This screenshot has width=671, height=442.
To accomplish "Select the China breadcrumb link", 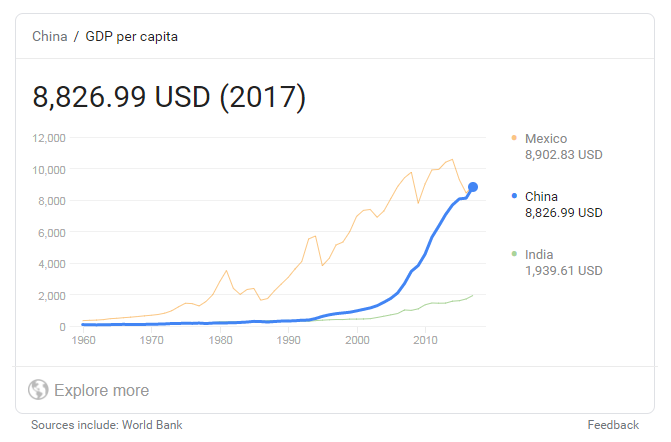I will click(50, 36).
